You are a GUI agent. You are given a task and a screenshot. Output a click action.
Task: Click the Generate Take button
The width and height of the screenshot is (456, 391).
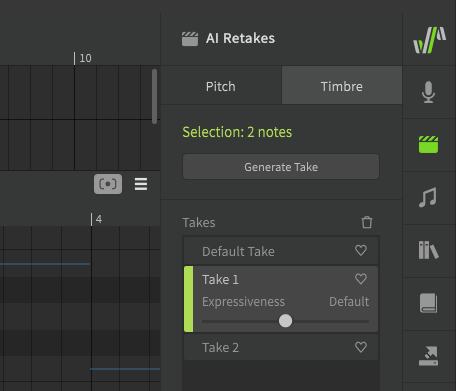point(281,167)
